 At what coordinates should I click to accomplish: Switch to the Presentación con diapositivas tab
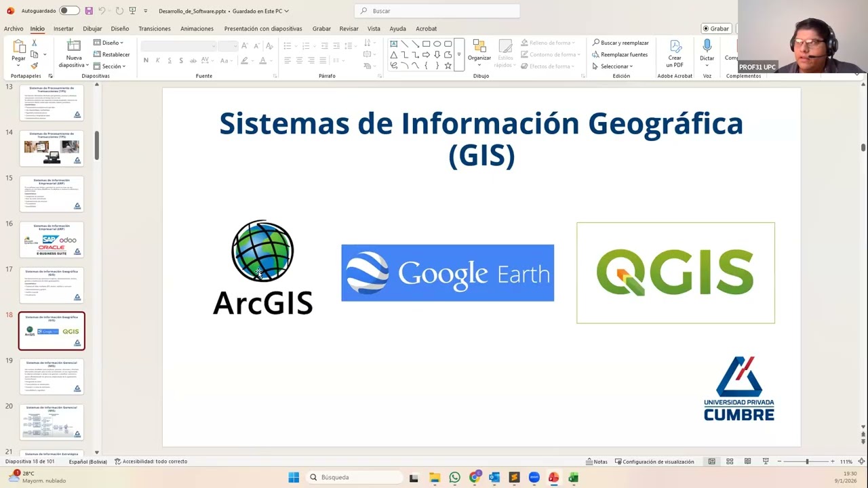263,28
